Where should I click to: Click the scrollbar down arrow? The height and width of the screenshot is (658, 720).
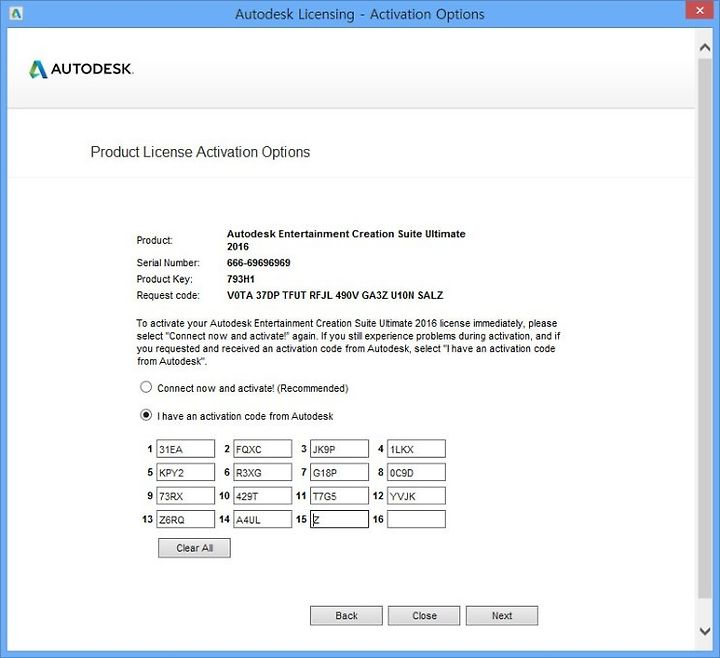(x=705, y=631)
